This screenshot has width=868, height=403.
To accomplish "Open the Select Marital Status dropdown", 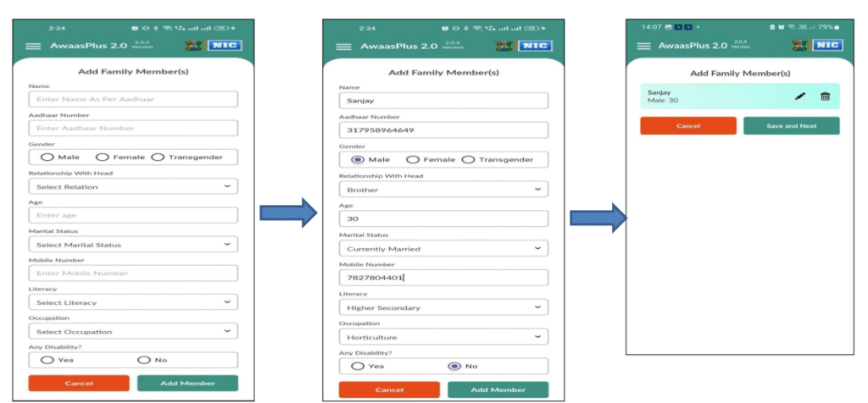I will (x=133, y=245).
